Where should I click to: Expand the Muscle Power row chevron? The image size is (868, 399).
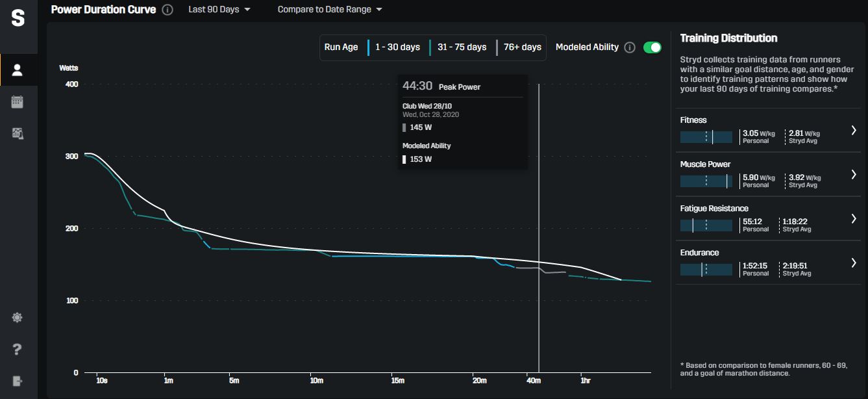(x=854, y=174)
